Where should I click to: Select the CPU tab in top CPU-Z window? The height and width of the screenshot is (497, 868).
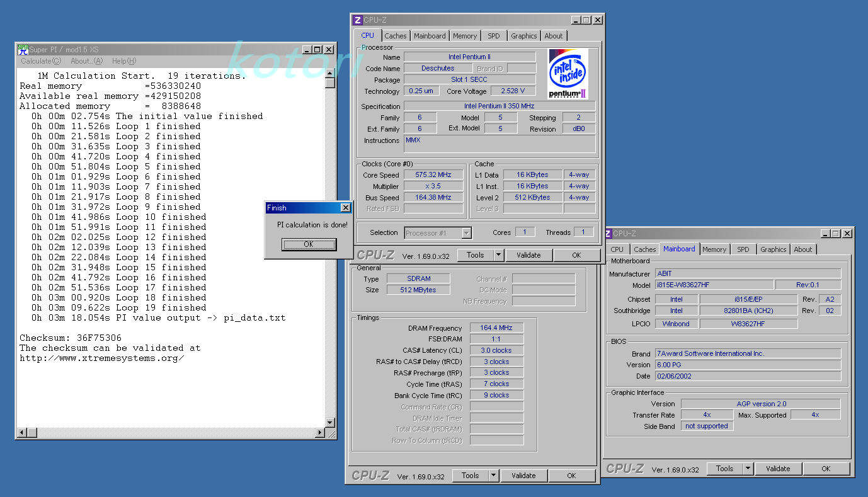click(368, 35)
